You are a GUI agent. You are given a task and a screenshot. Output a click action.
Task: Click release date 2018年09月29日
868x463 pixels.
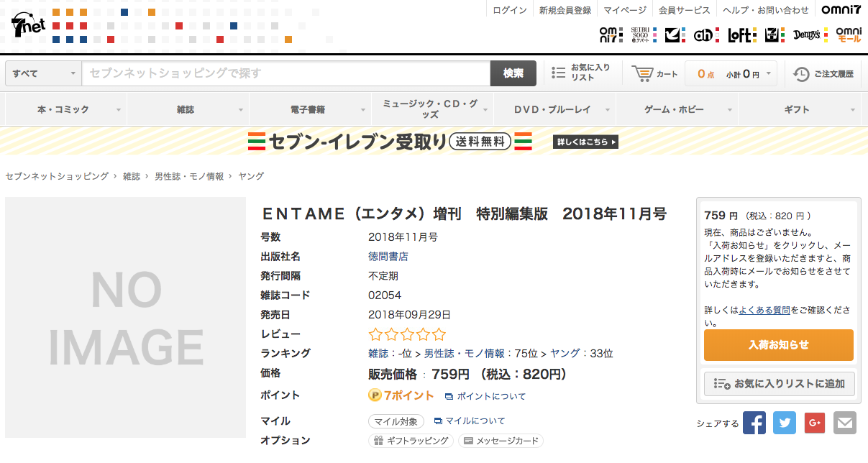(410, 315)
